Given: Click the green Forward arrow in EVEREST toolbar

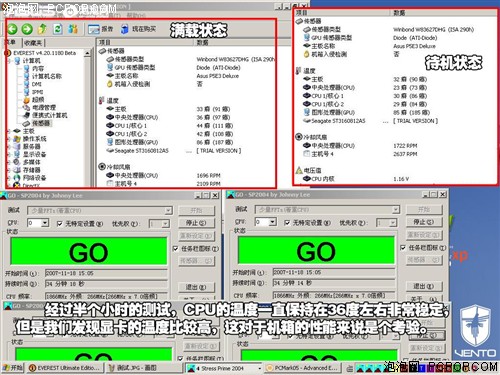Looking at the screenshot, I should 27,29.
